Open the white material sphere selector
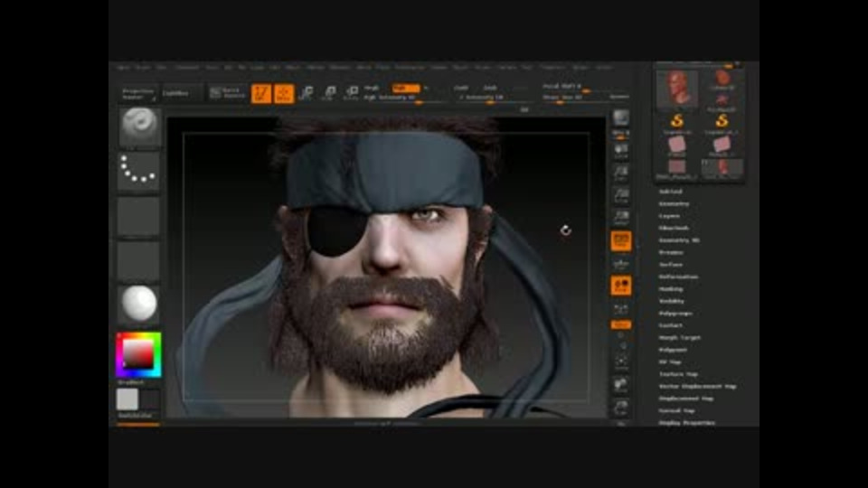This screenshot has width=868, height=488. coord(139,304)
